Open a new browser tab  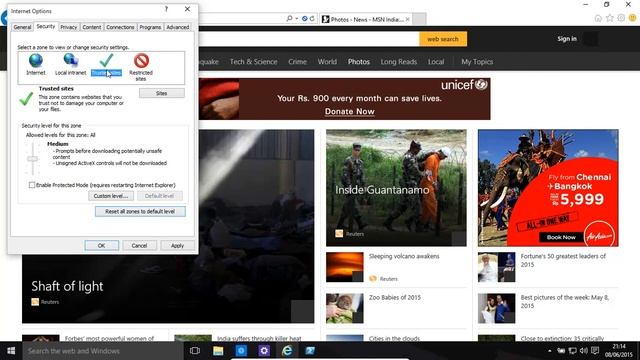click(419, 19)
